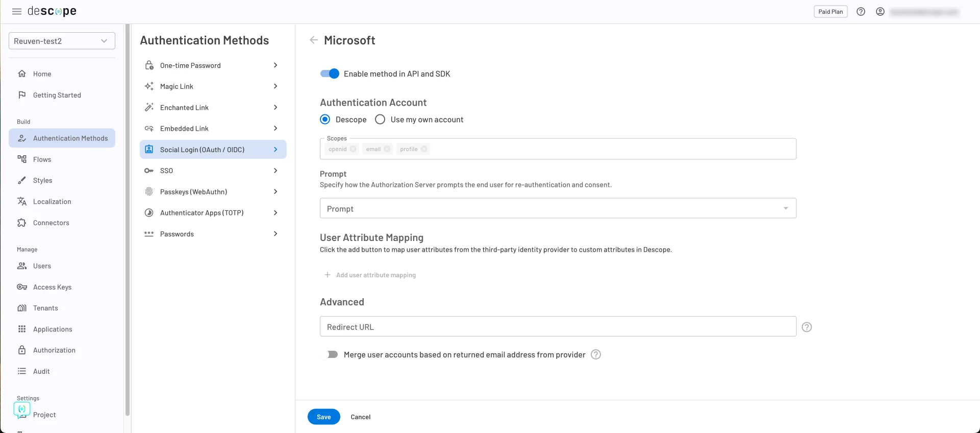Click the plus icon for attribute mapping

[328, 275]
